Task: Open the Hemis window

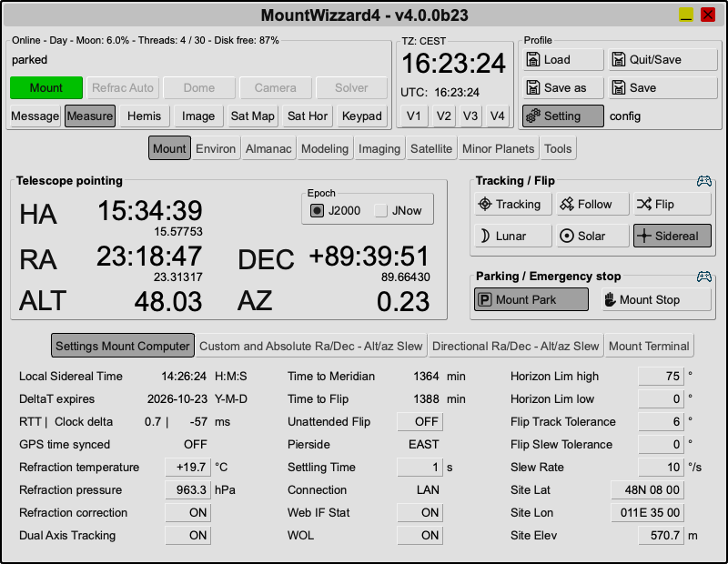Action: (145, 116)
